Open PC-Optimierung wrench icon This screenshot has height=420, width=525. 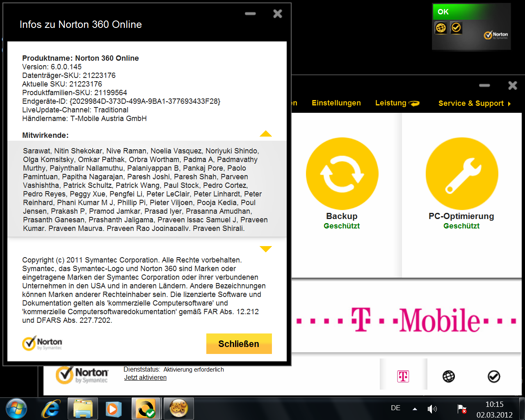tap(461, 173)
